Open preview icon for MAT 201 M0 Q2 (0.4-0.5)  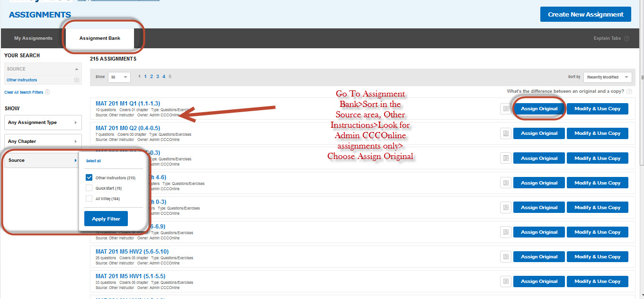click(x=506, y=133)
